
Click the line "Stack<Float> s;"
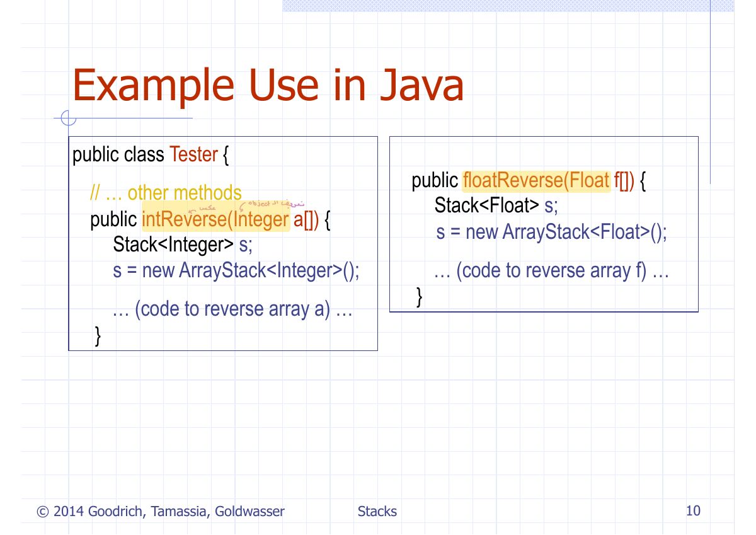496,205
